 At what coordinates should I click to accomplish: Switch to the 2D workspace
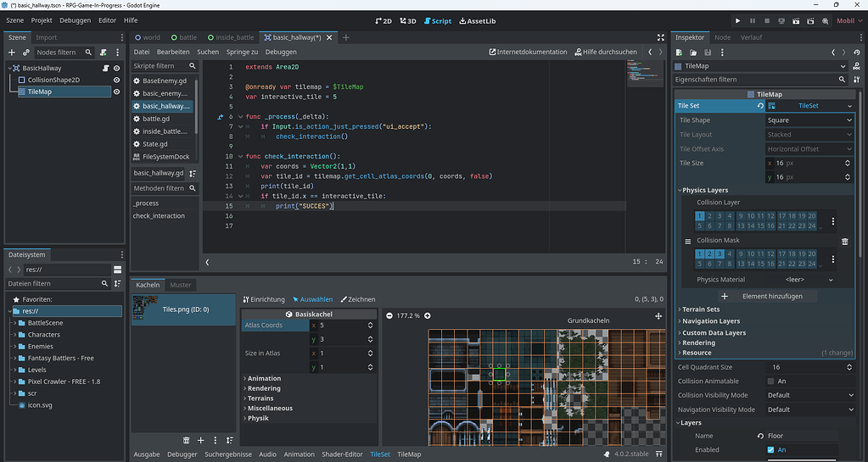[384, 21]
